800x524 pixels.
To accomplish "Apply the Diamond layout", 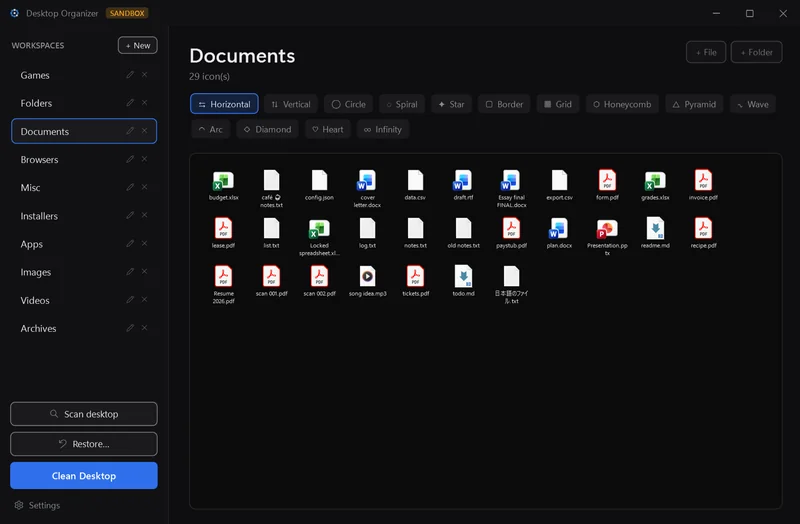I will point(267,129).
